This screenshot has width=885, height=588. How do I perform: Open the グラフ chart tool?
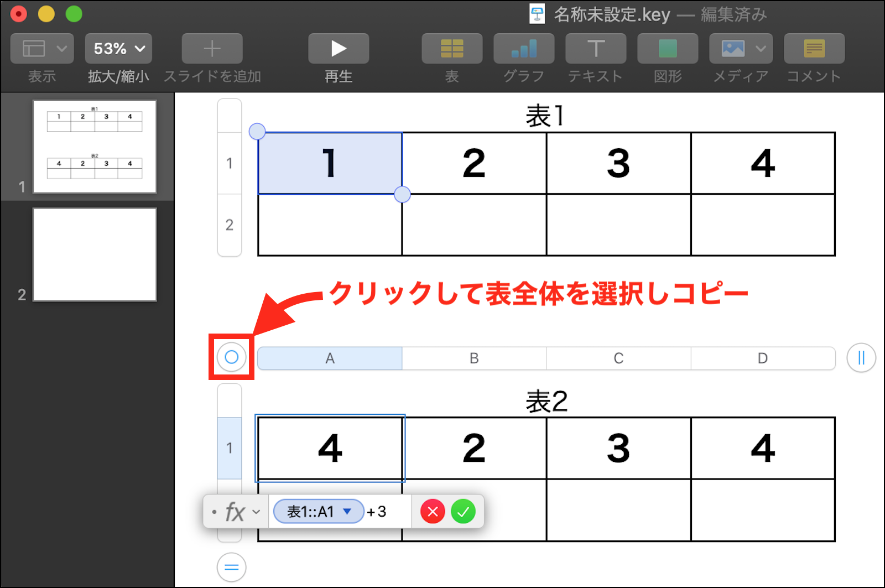524,49
